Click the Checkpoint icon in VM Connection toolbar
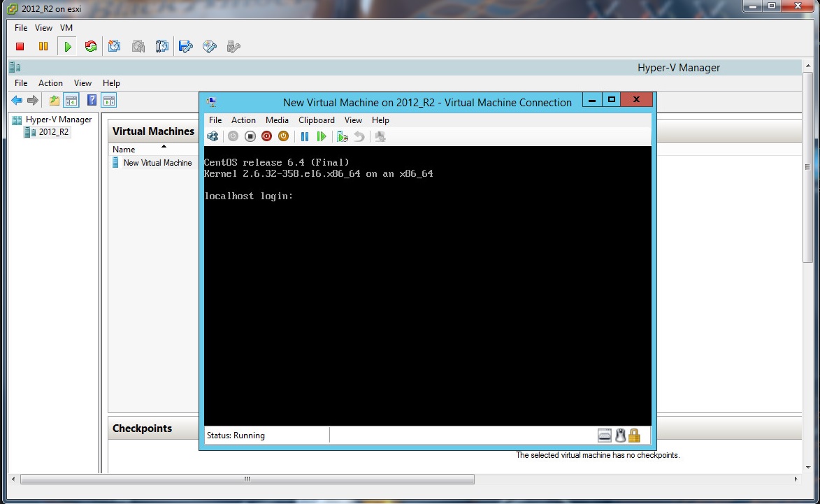Screen dimensions: 820x504 coord(342,136)
